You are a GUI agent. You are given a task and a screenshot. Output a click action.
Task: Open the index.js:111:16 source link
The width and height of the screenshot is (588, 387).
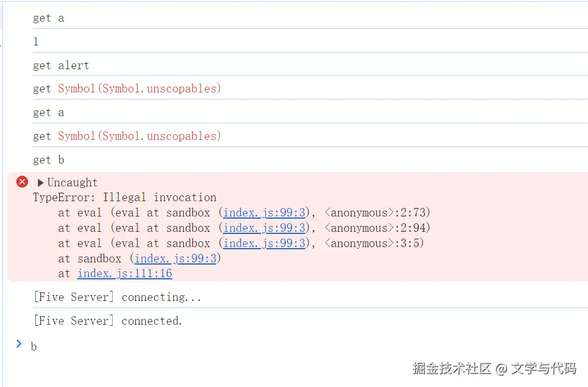coord(125,273)
